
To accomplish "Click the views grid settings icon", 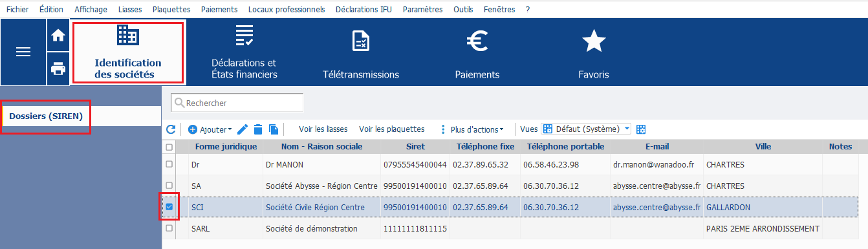I will 642,129.
